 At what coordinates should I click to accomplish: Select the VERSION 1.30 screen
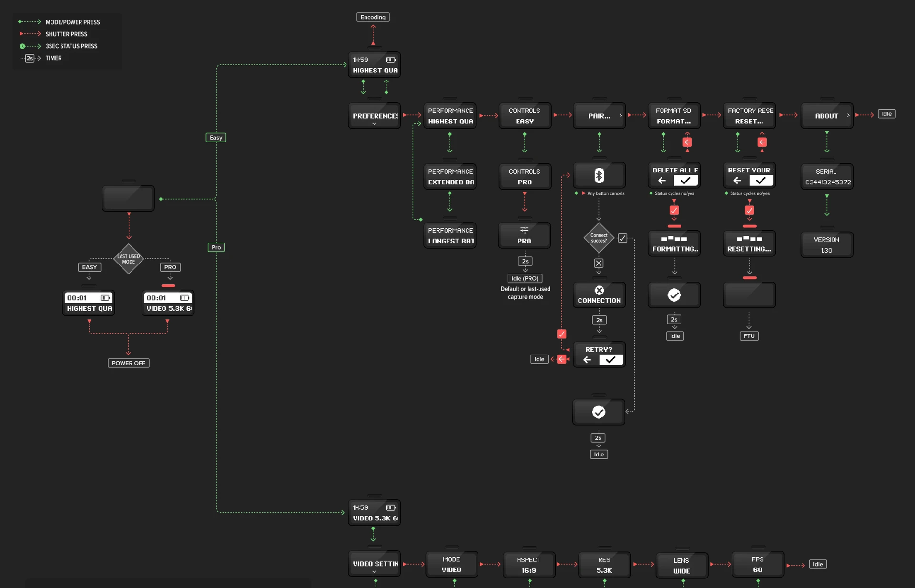(x=827, y=245)
